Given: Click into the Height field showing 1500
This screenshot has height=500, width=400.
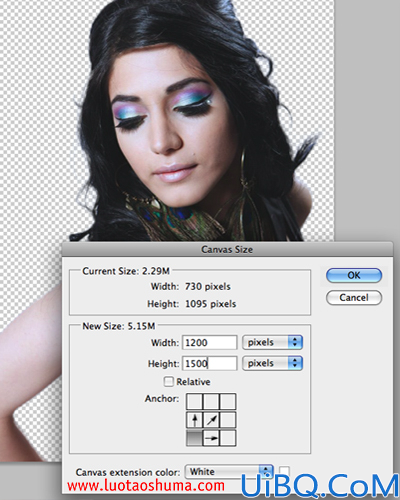Looking at the screenshot, I should click(x=210, y=363).
